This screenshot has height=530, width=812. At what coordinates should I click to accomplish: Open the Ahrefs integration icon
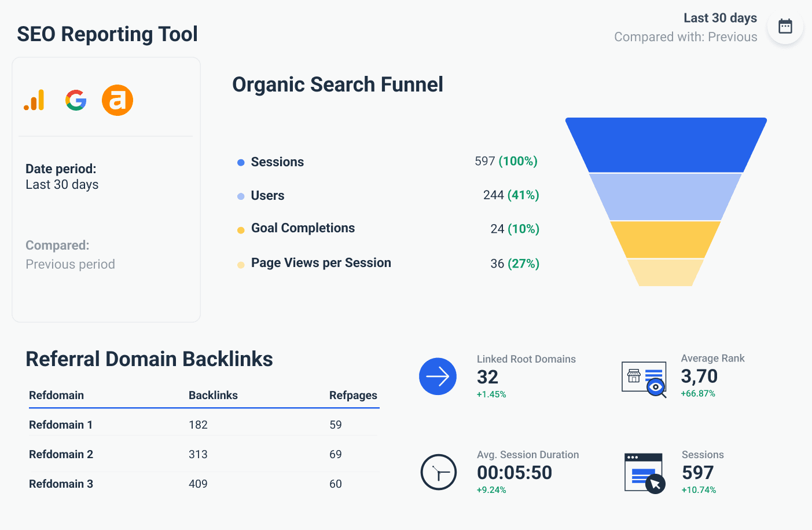pyautogui.click(x=117, y=100)
